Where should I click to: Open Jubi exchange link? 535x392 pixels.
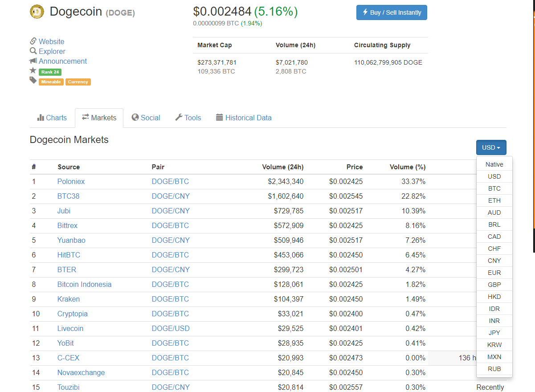tap(64, 211)
